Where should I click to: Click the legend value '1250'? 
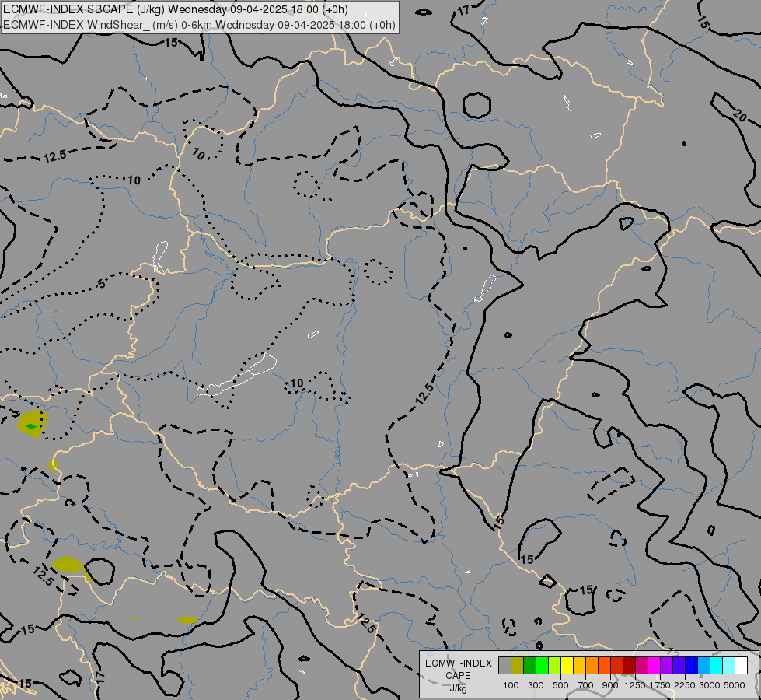pos(635,685)
